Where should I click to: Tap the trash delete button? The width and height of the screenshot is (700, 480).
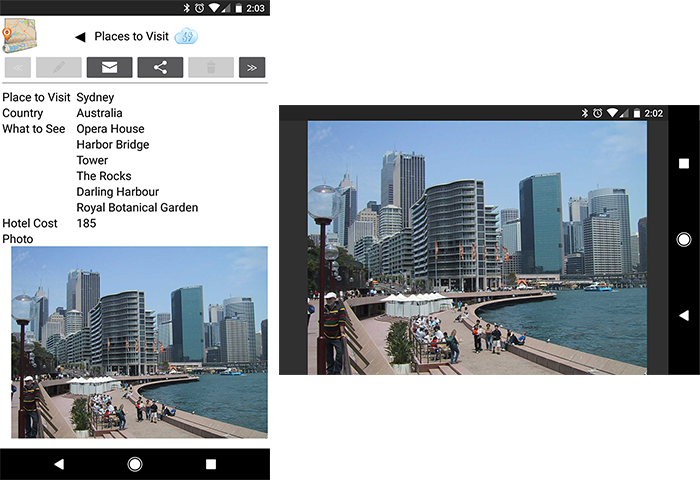click(210, 68)
